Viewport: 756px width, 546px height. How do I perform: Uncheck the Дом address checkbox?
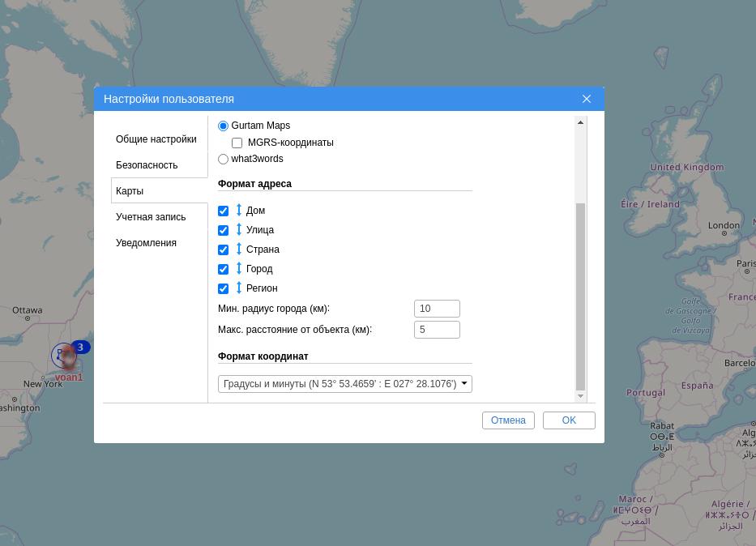[x=224, y=211]
